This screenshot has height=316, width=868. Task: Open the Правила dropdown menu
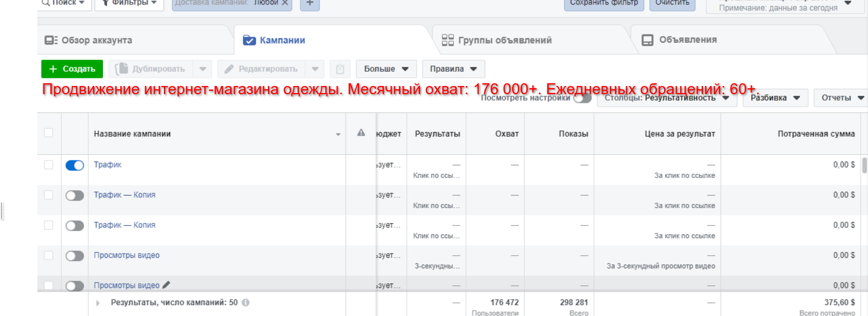point(453,69)
